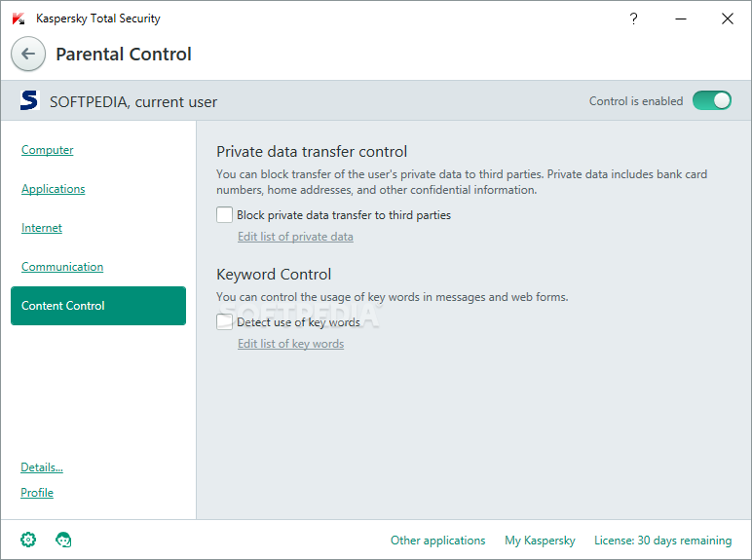
Task: Toggle the Control is enabled switch
Action: [712, 100]
